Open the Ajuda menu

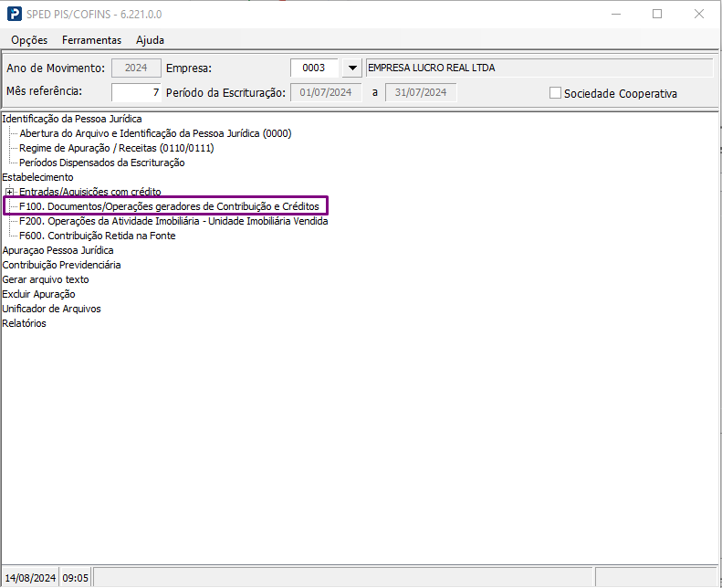(x=150, y=40)
